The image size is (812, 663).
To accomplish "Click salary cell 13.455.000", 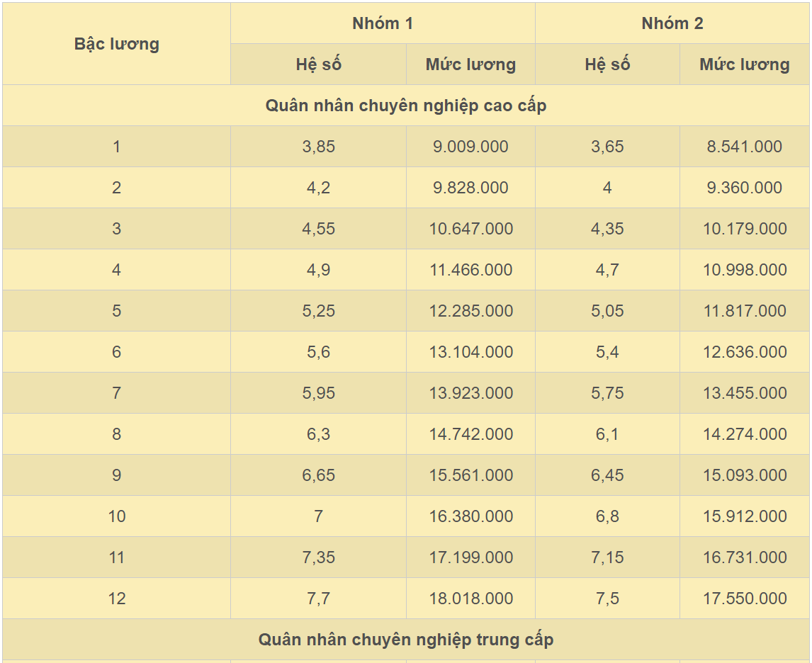I will [x=744, y=393].
